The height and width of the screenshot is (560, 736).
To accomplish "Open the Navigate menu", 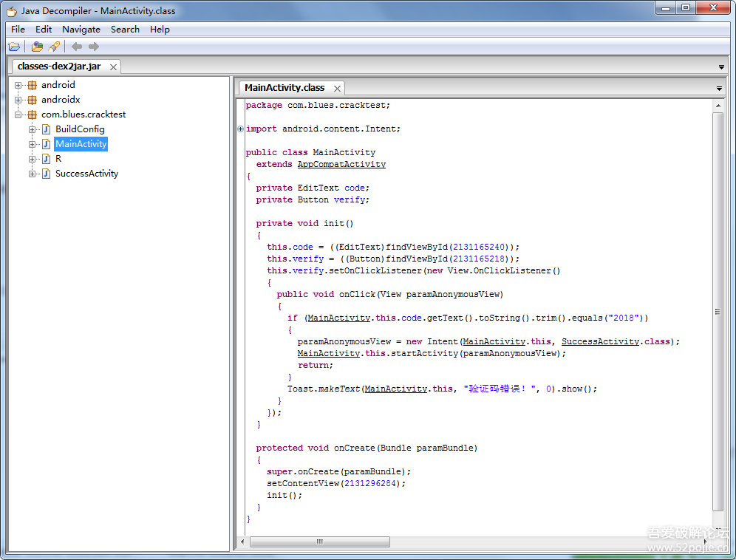I will [81, 30].
